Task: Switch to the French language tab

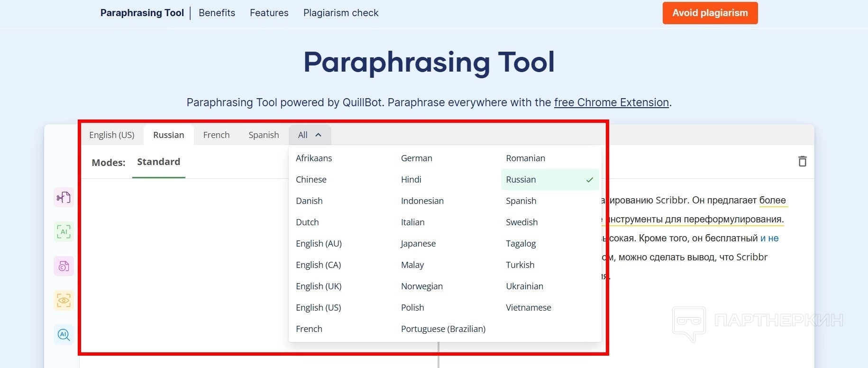Action: click(216, 135)
